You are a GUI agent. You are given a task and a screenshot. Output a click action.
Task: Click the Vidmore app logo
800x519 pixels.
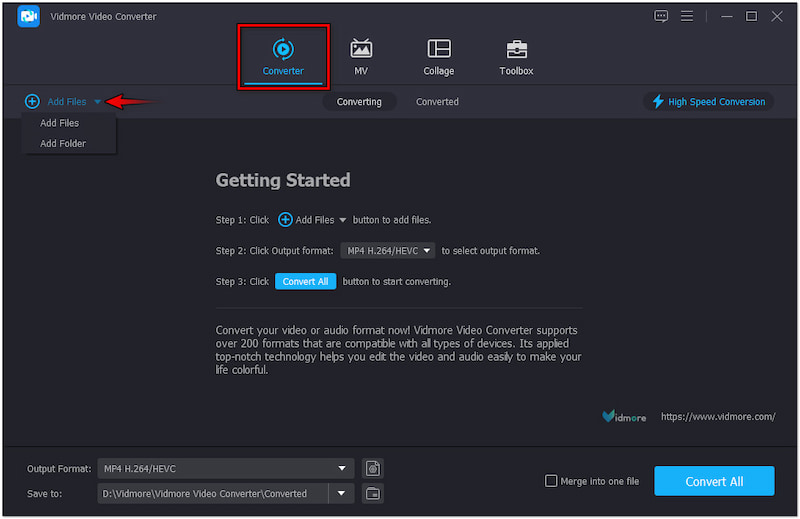point(29,16)
